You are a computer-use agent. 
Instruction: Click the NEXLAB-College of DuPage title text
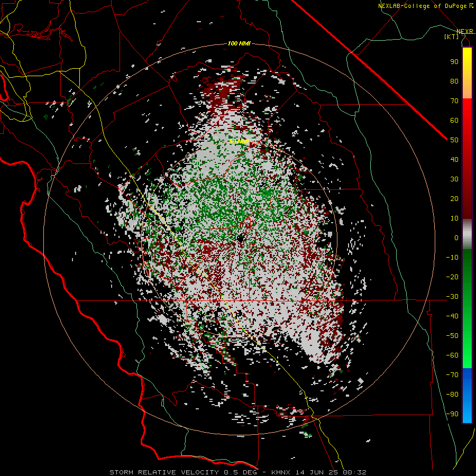[425, 6]
